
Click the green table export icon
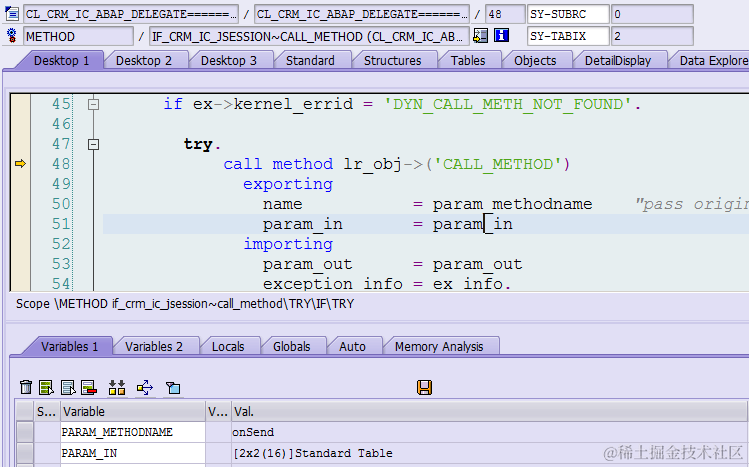click(46, 387)
